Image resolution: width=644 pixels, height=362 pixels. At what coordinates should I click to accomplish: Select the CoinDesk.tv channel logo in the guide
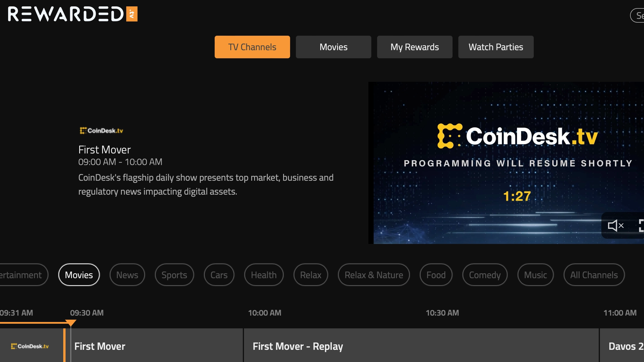(30, 346)
